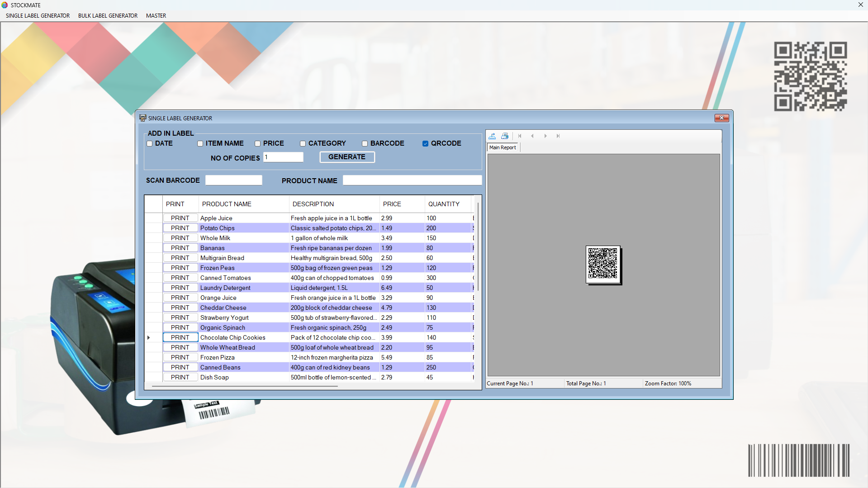Click the print report icon in preview toolbar
Screen dimensions: 868x488
click(x=505, y=136)
